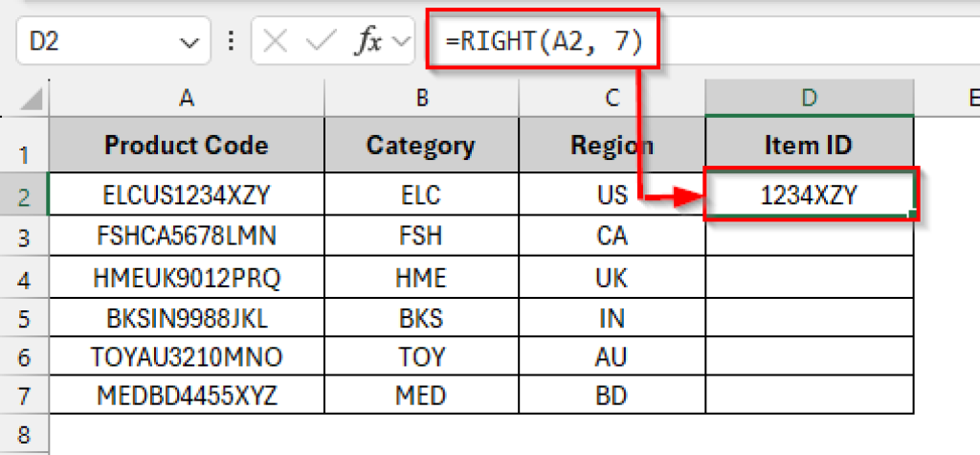Click the Select All corner triangle
Viewport: 980px width, 455px height.
point(33,98)
